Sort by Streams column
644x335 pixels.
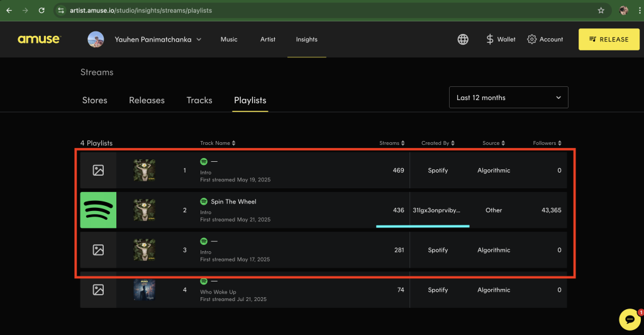tap(392, 143)
